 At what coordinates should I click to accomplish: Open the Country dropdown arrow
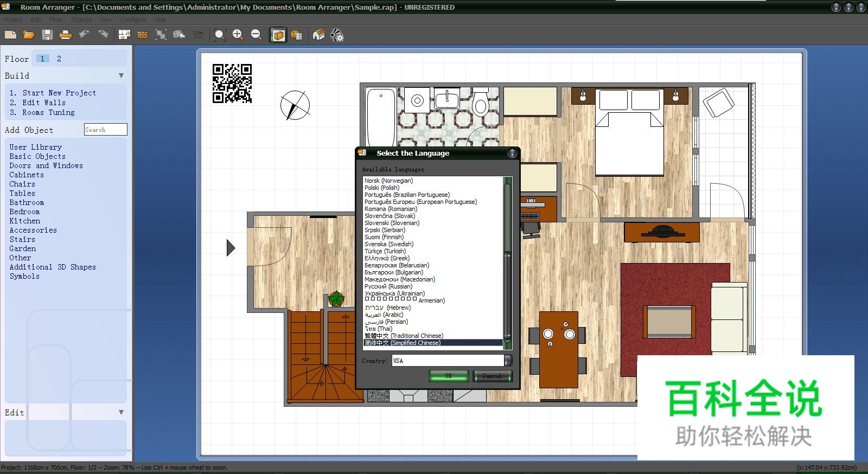point(508,361)
